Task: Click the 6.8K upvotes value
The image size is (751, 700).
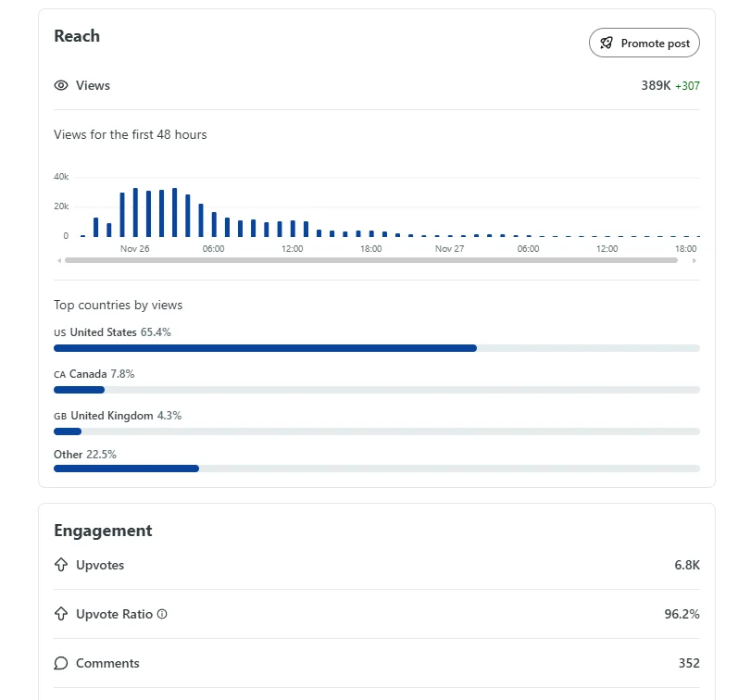Action: pyautogui.click(x=687, y=565)
